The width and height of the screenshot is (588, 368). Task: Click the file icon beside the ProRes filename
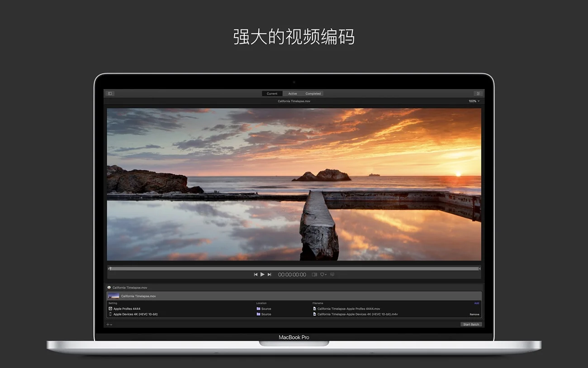pyautogui.click(x=314, y=308)
